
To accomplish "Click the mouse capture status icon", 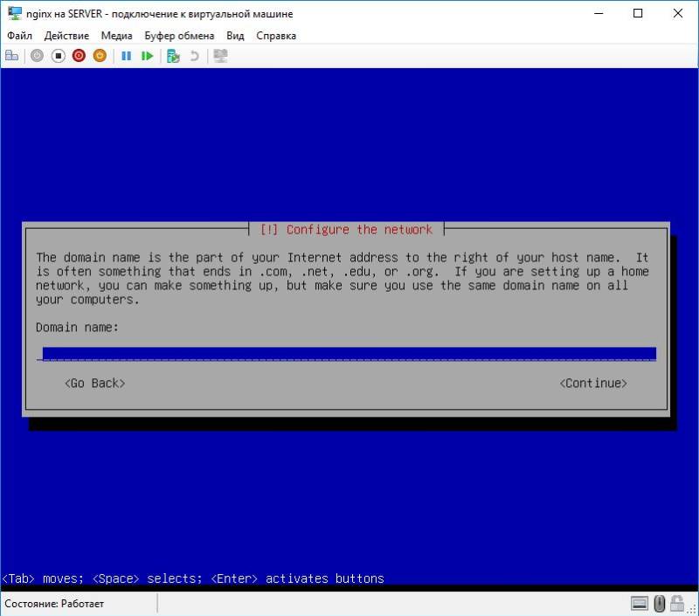I will 660,604.
